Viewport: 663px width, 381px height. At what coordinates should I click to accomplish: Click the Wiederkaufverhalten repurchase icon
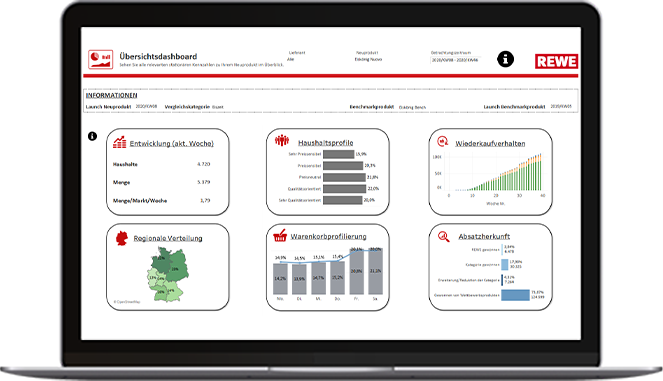pyautogui.click(x=442, y=141)
